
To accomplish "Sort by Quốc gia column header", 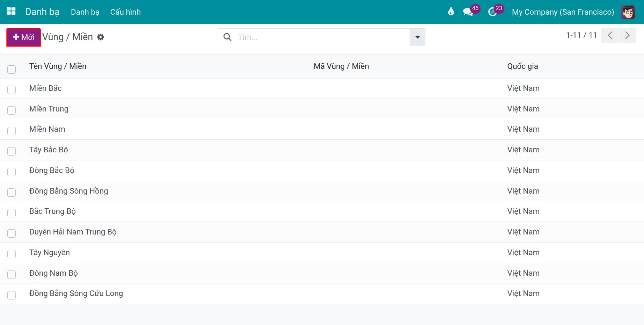I will click(522, 66).
